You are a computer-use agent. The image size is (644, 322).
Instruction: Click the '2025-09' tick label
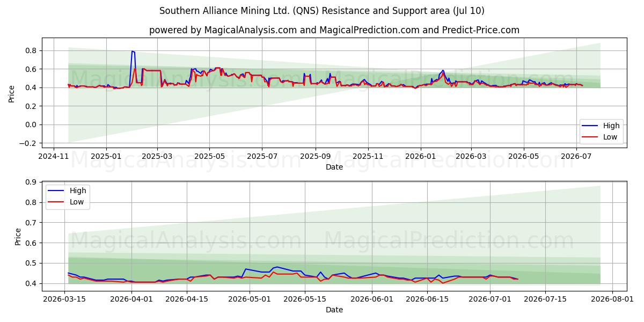pyautogui.click(x=315, y=156)
